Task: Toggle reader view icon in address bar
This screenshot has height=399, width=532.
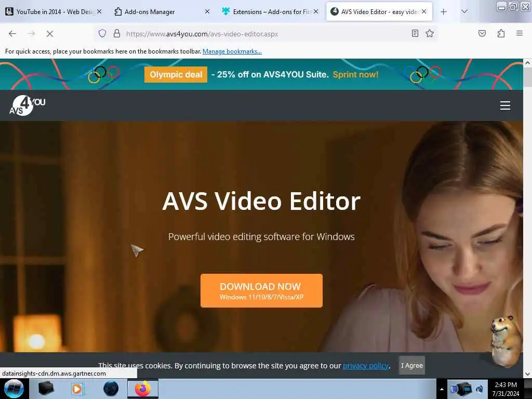Action: point(415,33)
